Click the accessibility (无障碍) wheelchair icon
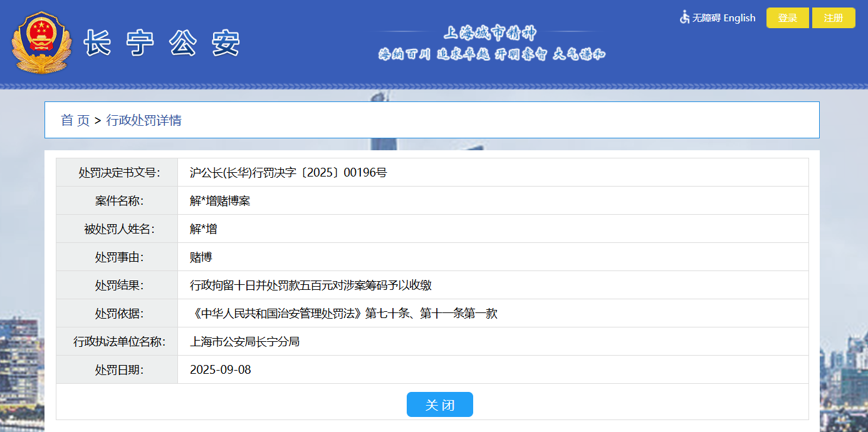 click(x=683, y=18)
